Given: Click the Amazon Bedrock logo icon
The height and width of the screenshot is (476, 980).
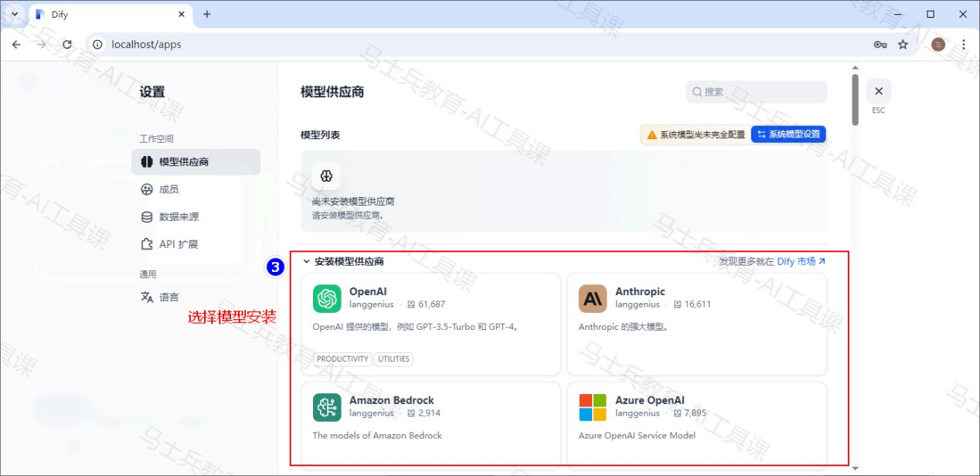Looking at the screenshot, I should pyautogui.click(x=327, y=407).
